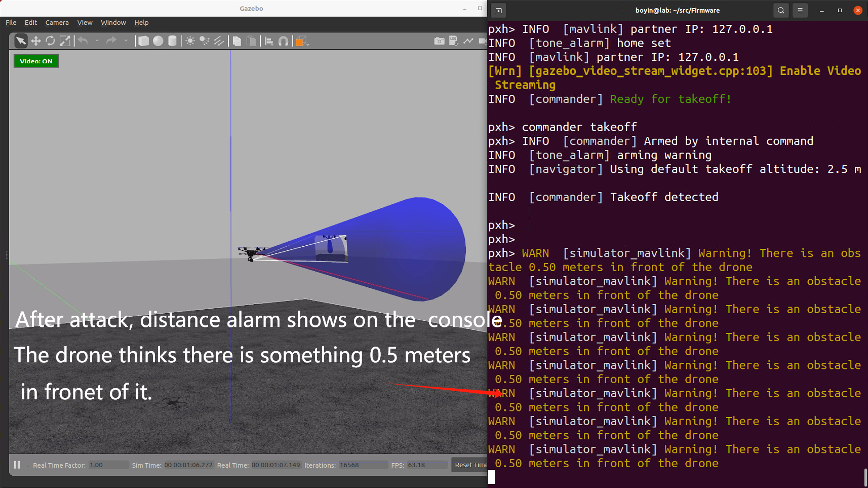Click the Reset Time button
Screen dimensions: 868x488
[470, 465]
